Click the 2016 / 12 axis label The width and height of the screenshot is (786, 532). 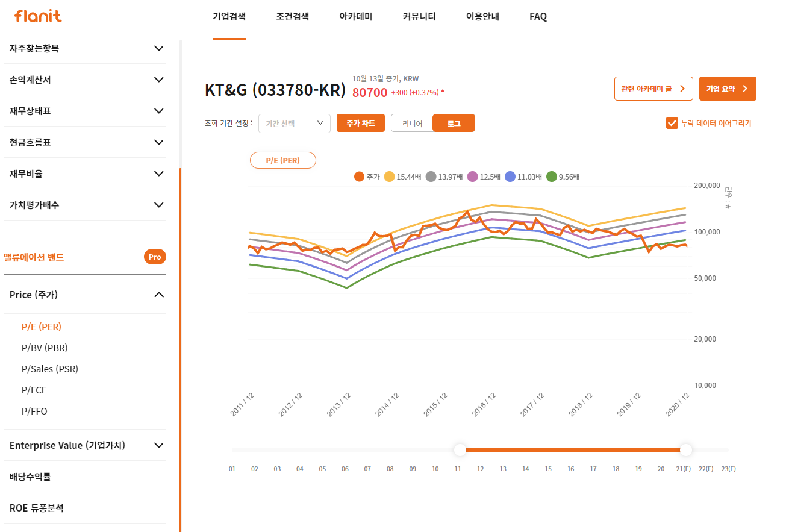pos(484,404)
